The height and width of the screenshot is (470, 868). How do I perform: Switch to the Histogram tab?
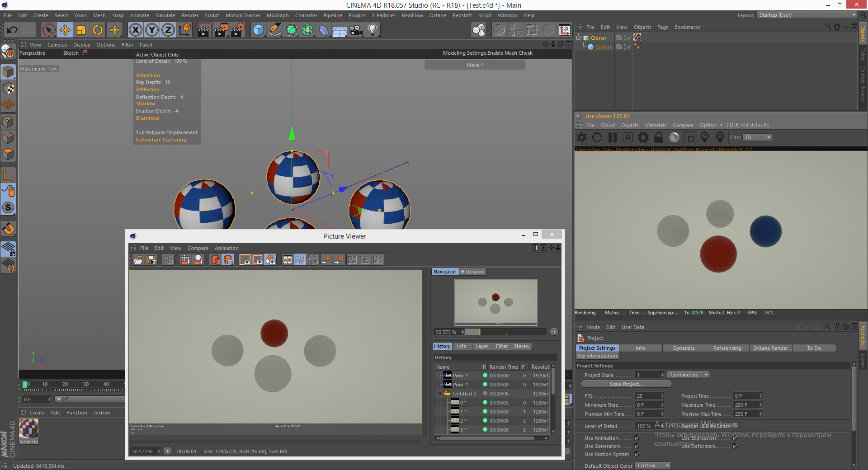[x=472, y=272]
